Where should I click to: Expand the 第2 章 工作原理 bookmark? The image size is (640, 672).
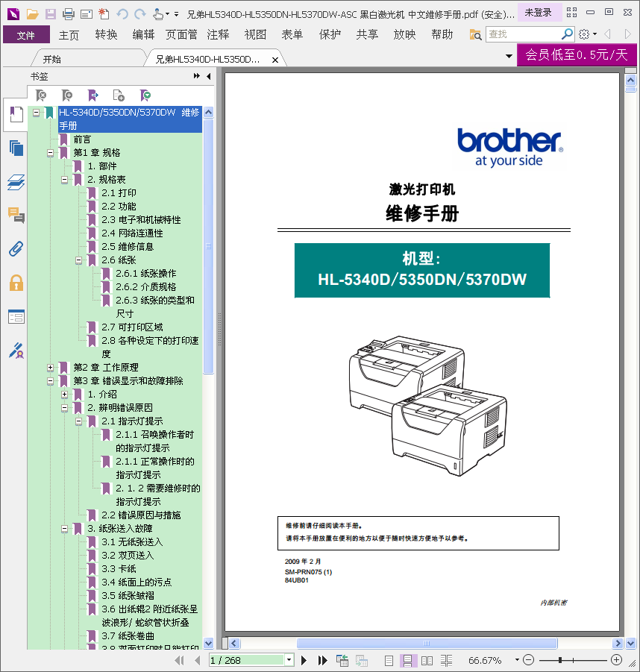[51, 368]
